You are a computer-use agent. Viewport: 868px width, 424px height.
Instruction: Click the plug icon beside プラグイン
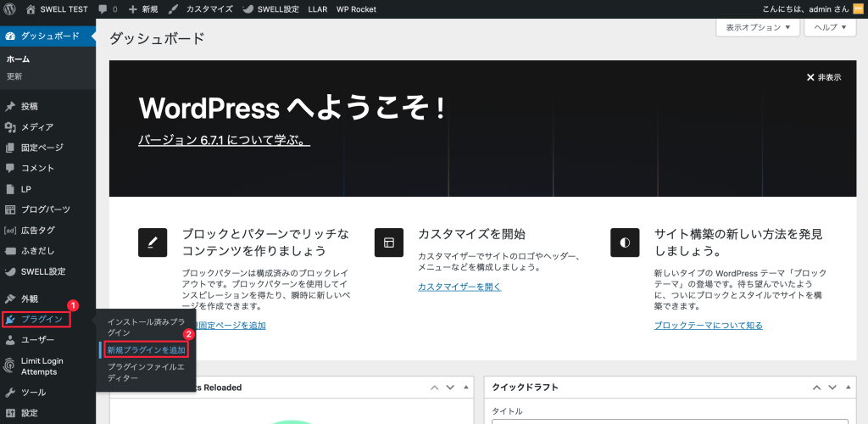(10, 320)
